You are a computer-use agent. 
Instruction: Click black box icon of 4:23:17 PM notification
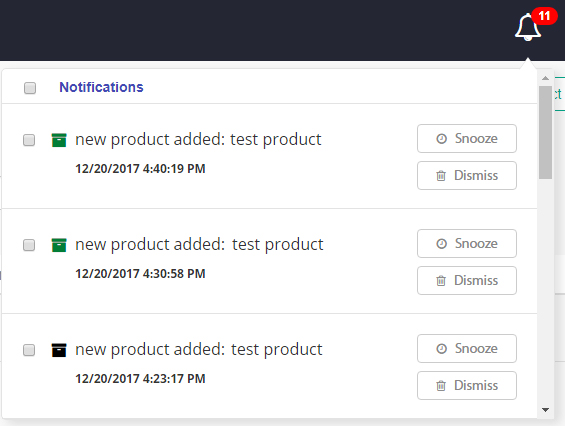(59, 350)
